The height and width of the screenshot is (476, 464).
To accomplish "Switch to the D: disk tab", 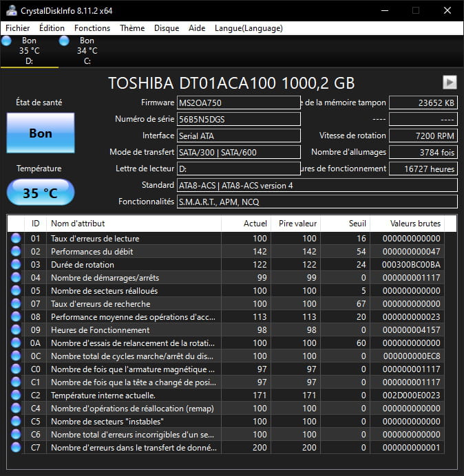I will click(30, 51).
